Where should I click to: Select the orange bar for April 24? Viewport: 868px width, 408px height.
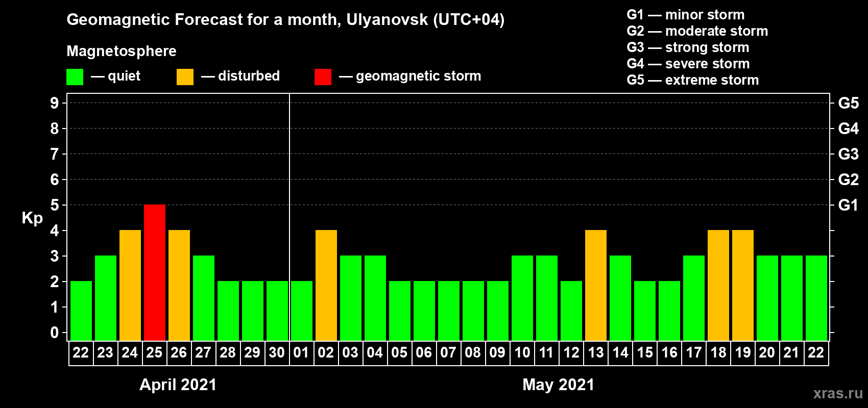pyautogui.click(x=130, y=286)
